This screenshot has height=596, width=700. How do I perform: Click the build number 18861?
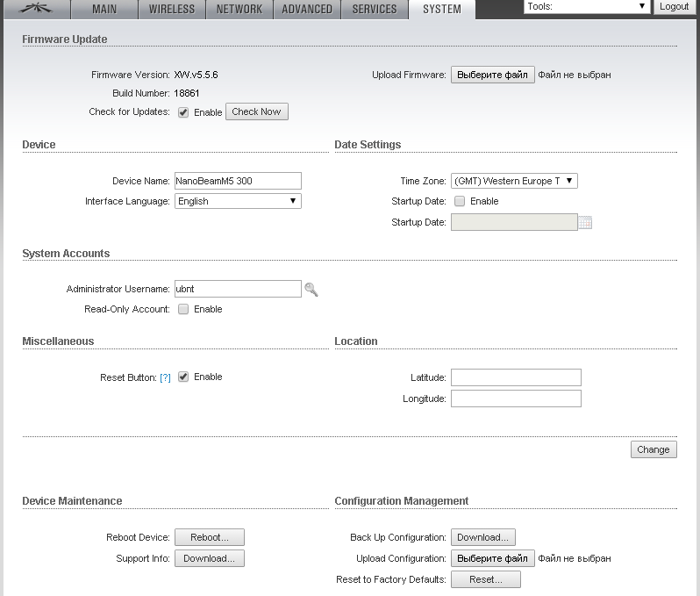point(187,93)
